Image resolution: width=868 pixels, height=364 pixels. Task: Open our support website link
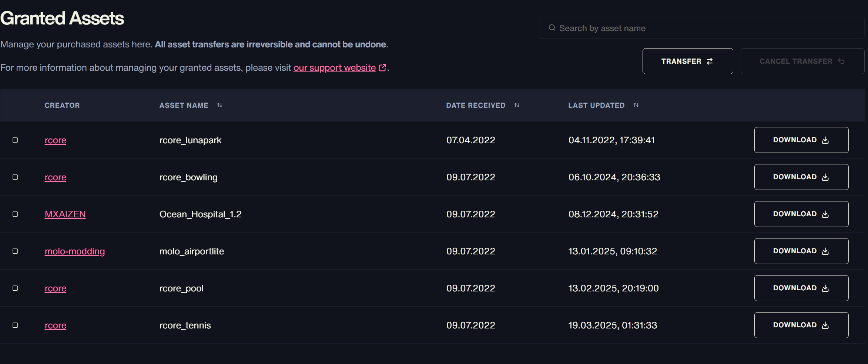335,68
